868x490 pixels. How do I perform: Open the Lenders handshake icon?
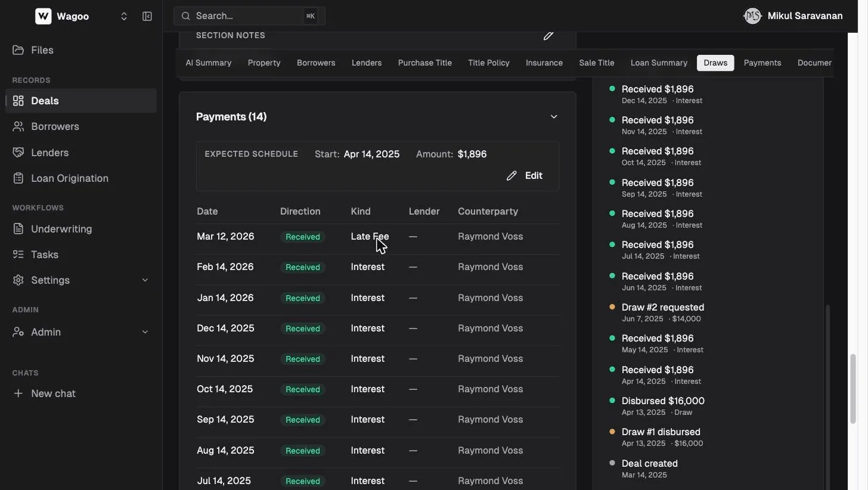click(x=18, y=153)
